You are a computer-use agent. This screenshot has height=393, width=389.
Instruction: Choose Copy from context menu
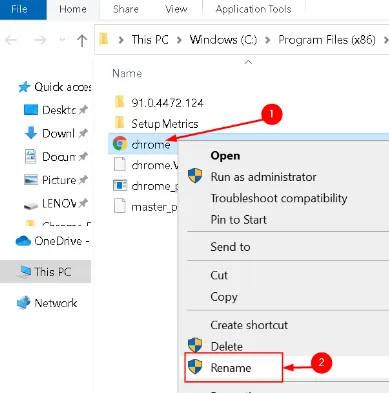(224, 297)
